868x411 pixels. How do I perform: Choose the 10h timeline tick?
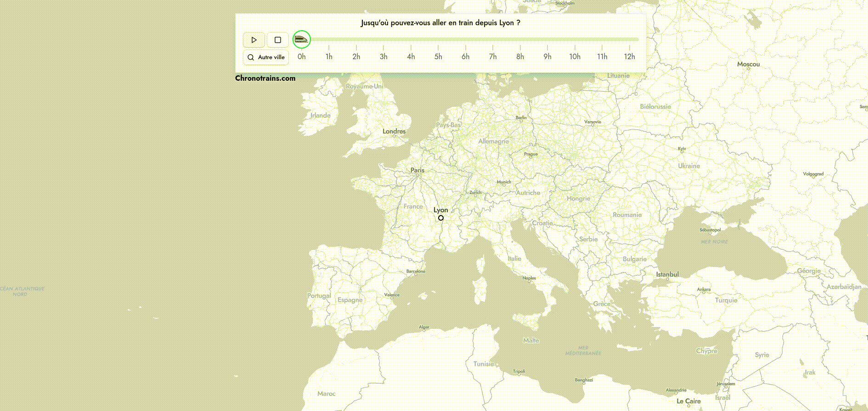575,56
